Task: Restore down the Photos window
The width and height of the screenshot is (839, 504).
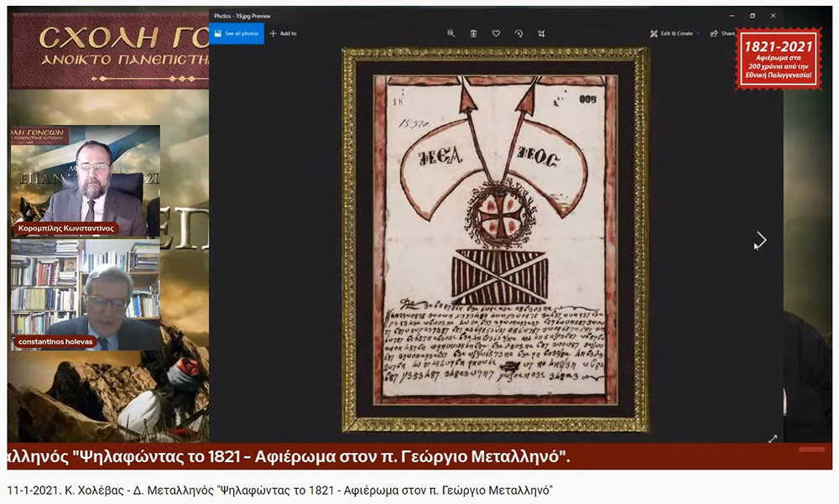Action: coord(753,16)
